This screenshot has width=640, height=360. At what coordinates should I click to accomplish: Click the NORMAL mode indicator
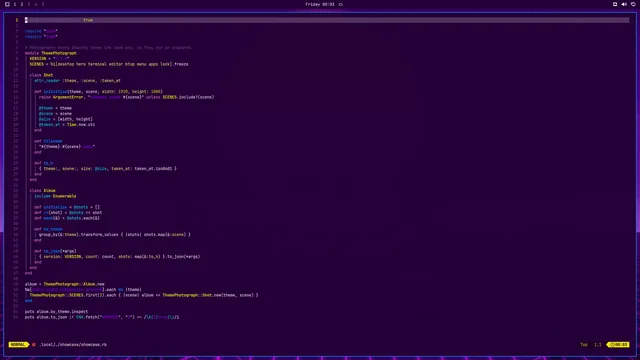(x=18, y=344)
